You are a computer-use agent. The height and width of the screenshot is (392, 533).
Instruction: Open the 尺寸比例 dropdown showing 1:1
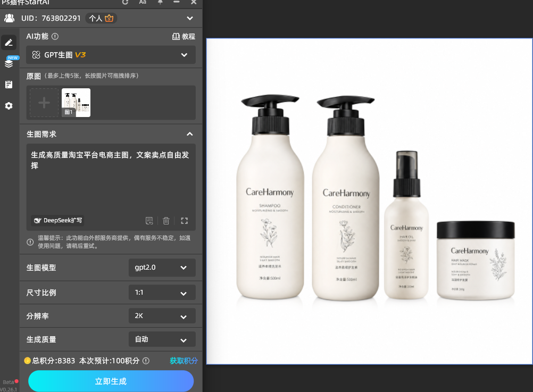point(162,293)
